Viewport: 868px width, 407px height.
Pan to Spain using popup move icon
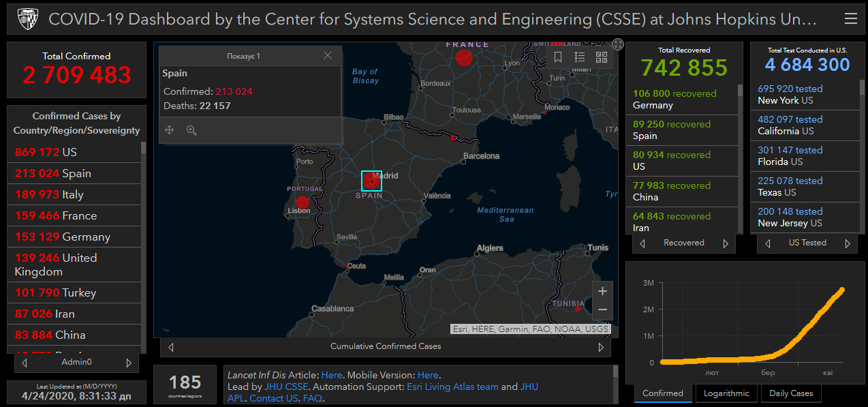point(170,130)
